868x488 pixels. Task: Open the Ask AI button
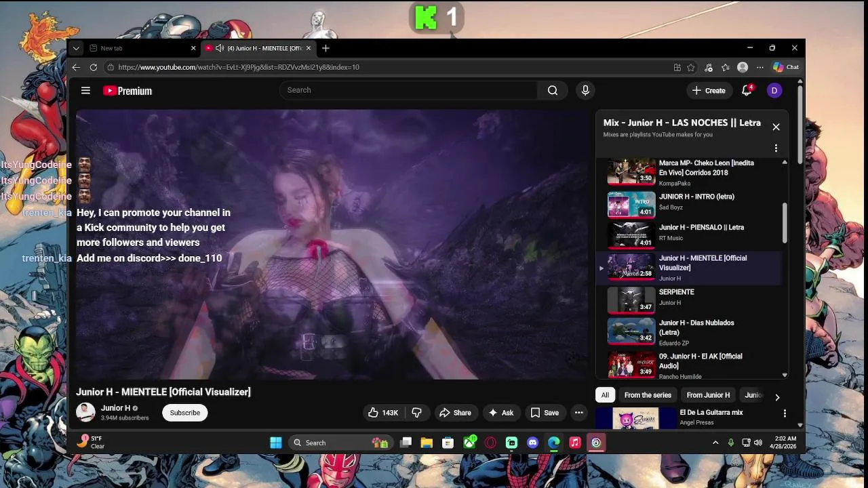pos(501,413)
